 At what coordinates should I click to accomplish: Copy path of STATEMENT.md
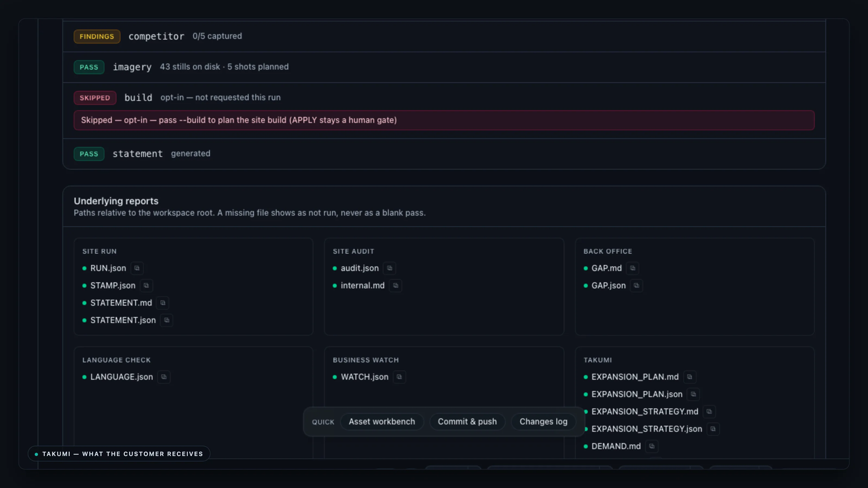(x=163, y=303)
